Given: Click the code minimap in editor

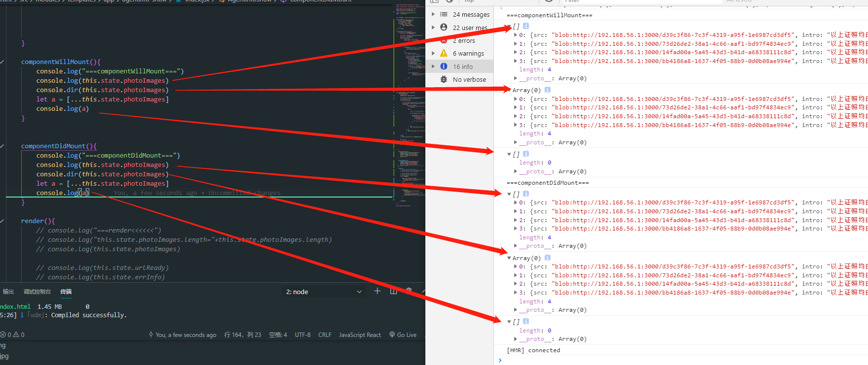Looking at the screenshot, I should coord(409,99).
